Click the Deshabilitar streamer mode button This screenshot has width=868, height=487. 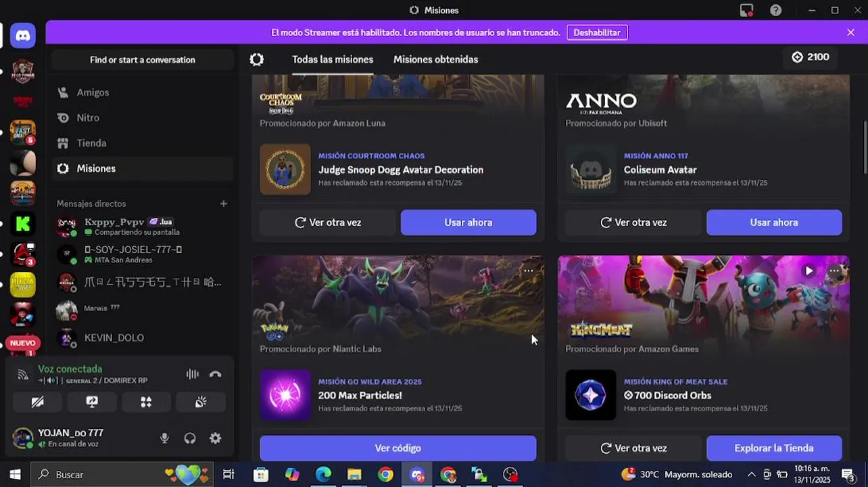click(x=597, y=32)
